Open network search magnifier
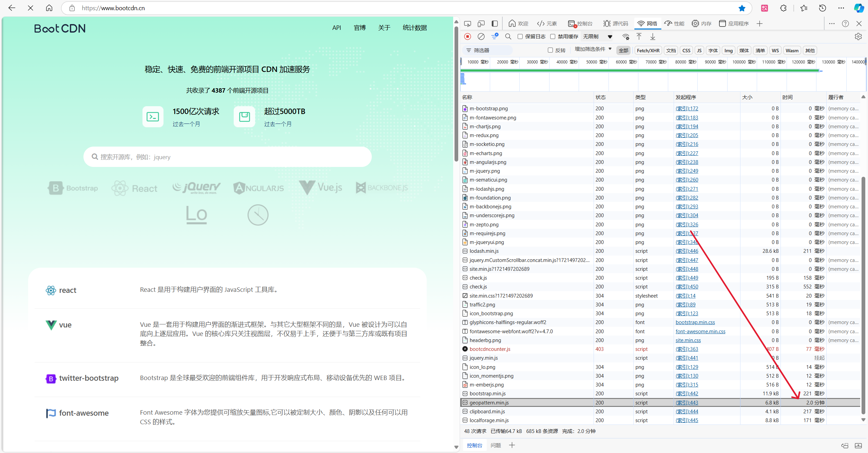Viewport: 868px width, 453px height. pyautogui.click(x=508, y=36)
